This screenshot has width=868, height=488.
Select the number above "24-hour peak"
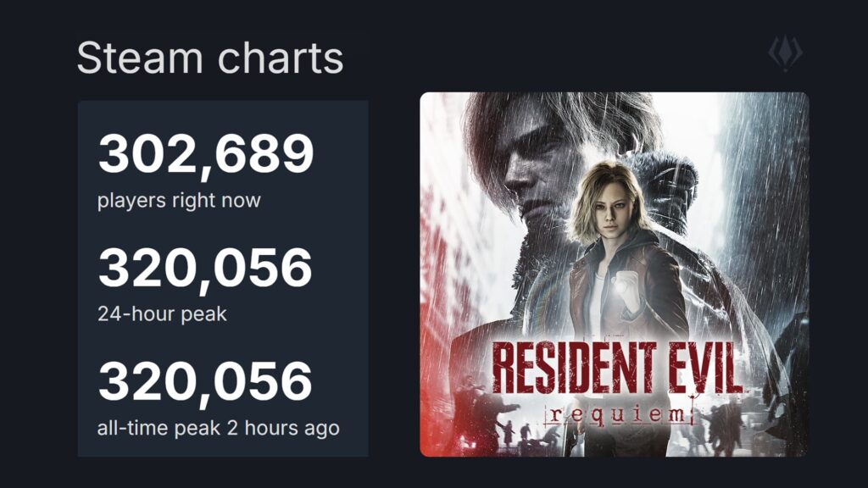pos(206,268)
